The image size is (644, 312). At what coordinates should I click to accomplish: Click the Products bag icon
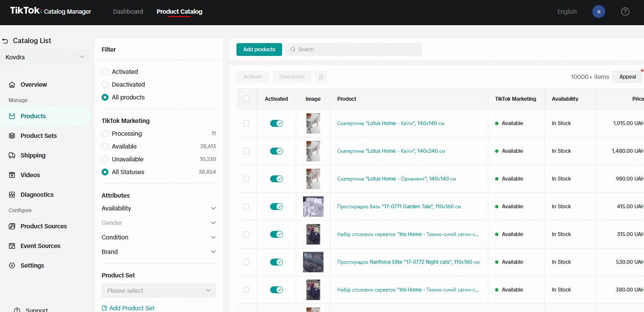[12, 116]
